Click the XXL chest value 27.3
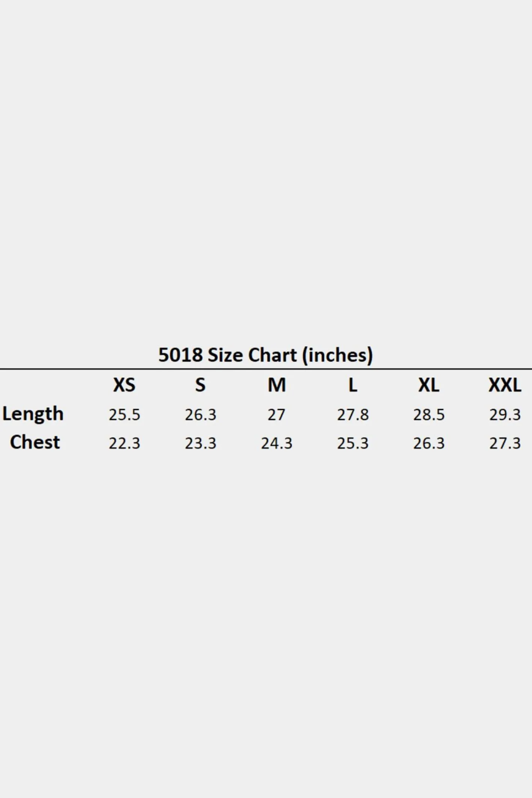The height and width of the screenshot is (798, 532). [x=505, y=444]
